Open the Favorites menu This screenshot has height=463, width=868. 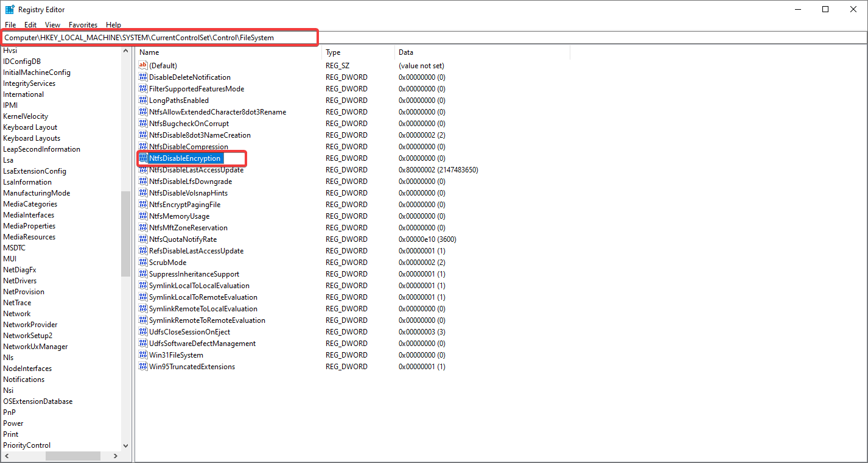coord(83,24)
